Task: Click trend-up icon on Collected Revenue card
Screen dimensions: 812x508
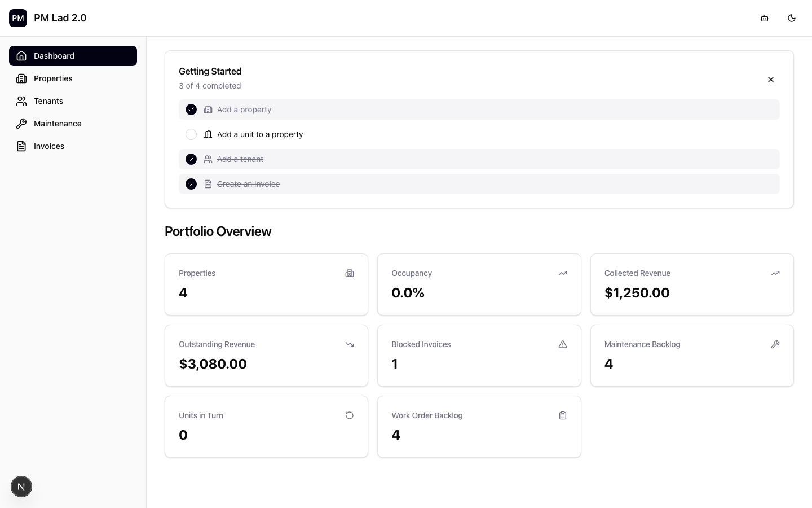Action: 775,273
